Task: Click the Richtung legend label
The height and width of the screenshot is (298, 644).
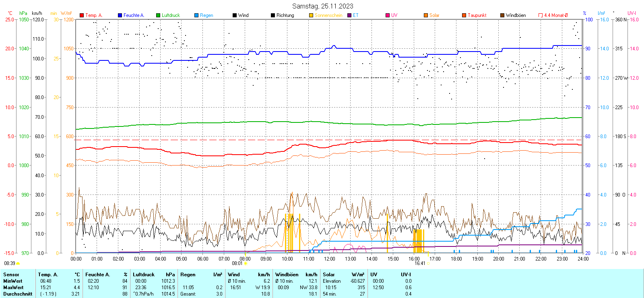Action: (285, 15)
